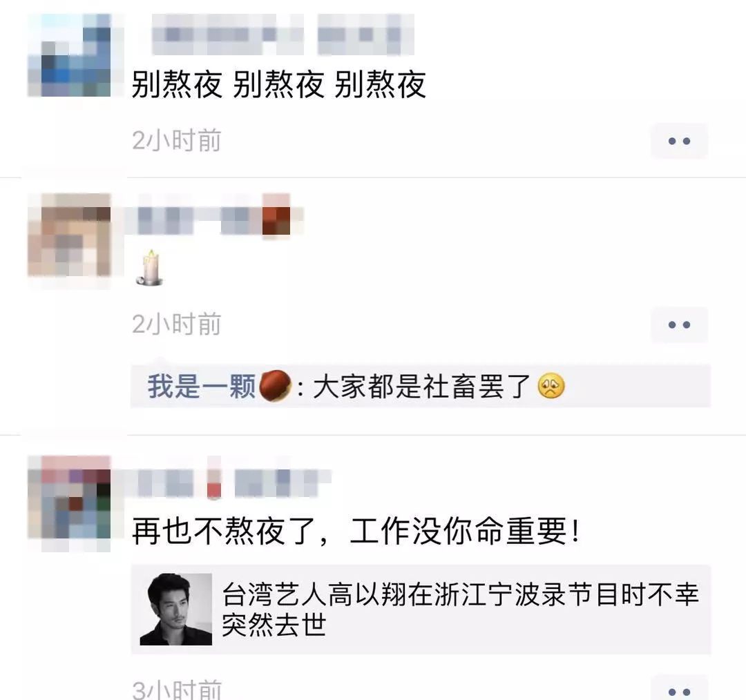Tap the post text 别熬夜 别熬夜 别熬夜

(x=279, y=85)
